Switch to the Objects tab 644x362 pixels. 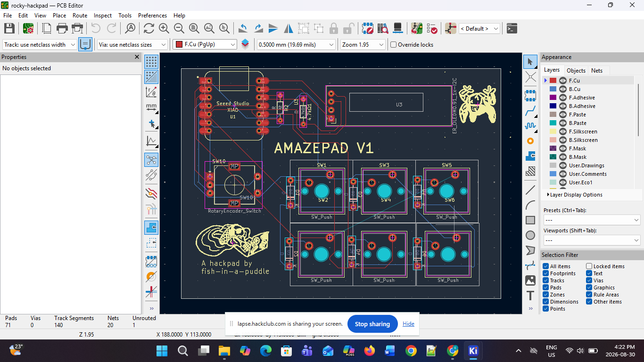pyautogui.click(x=576, y=70)
